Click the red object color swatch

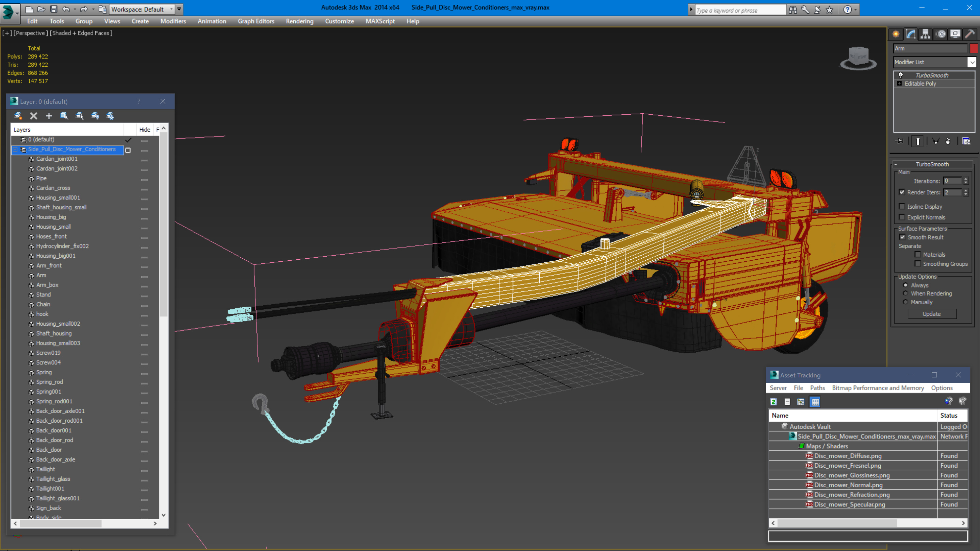click(974, 48)
